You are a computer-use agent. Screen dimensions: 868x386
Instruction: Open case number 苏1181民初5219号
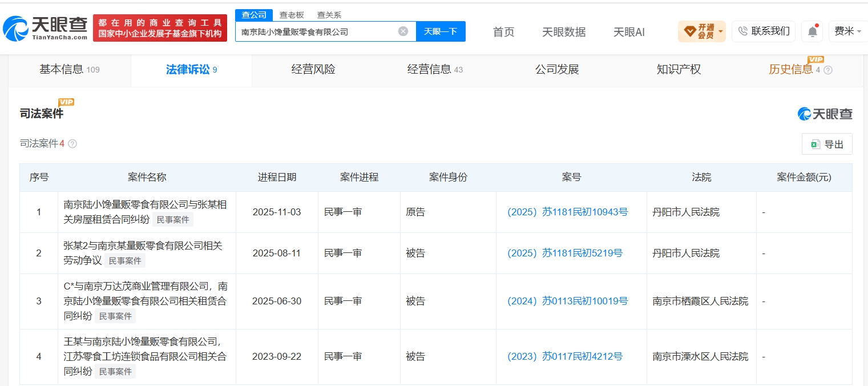[x=565, y=253]
